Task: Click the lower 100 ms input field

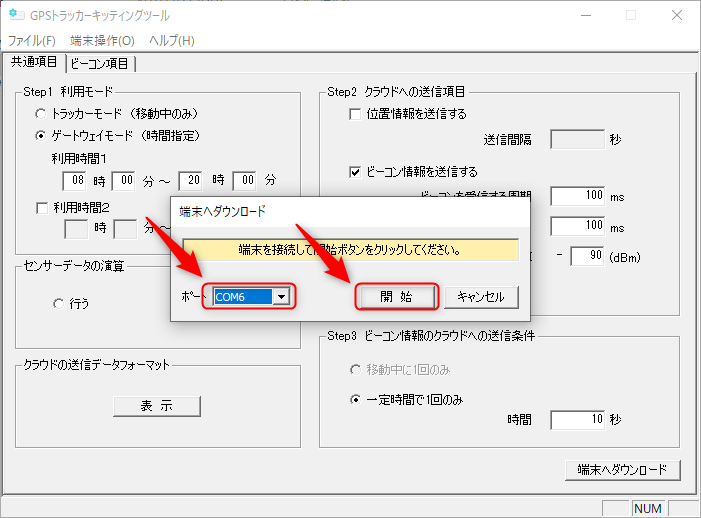Action: (578, 226)
